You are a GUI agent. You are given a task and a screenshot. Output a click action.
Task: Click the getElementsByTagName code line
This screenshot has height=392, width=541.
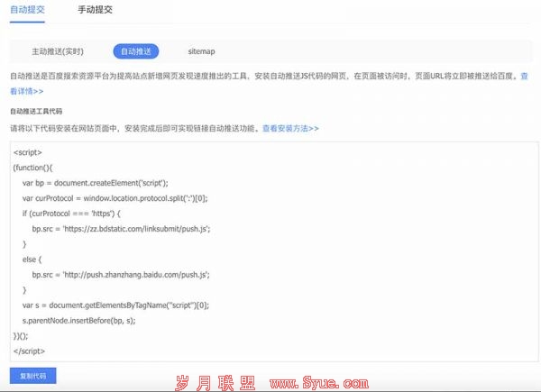tap(115, 305)
